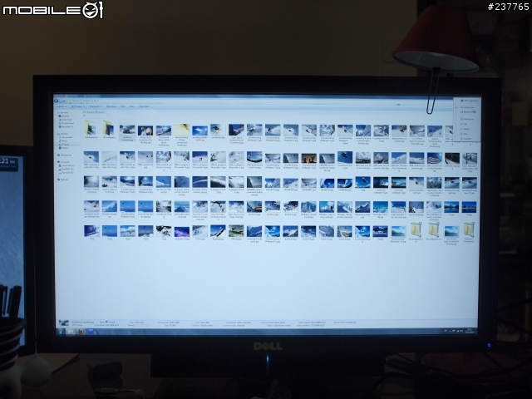532x399 pixels.
Task: Choose Content in view menu
Action: (465, 139)
